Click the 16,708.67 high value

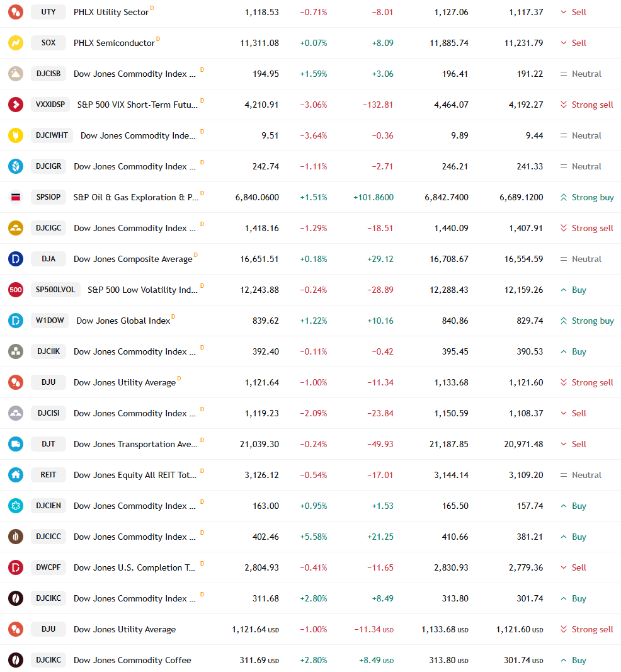(x=448, y=259)
